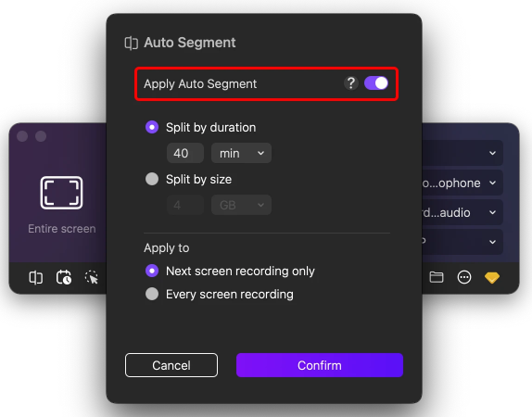Toggle the Apply Auto Segment switch
Image resolution: width=532 pixels, height=417 pixels.
(x=376, y=83)
